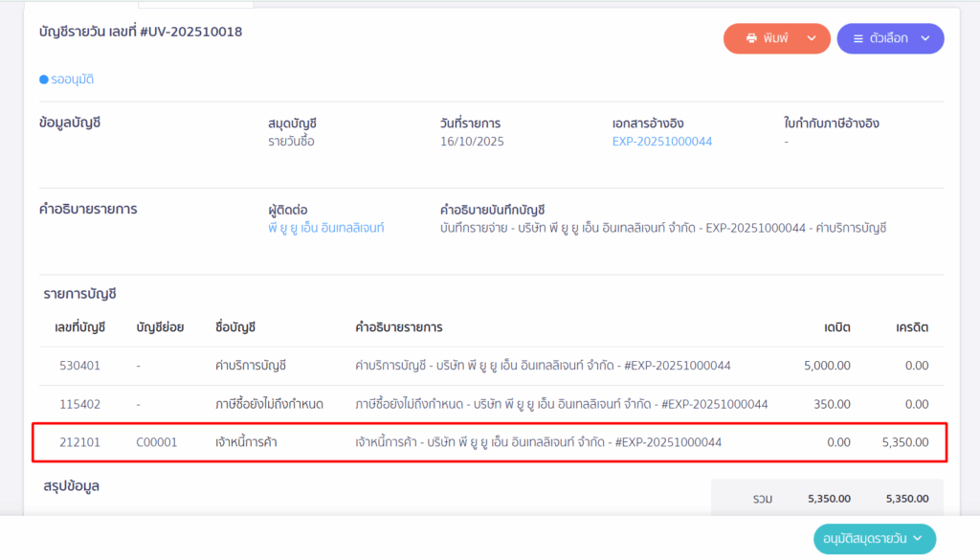Screen dimensions: 980x560
Task: Click the list icon on ตัวเลือก button
Action: [x=857, y=38]
